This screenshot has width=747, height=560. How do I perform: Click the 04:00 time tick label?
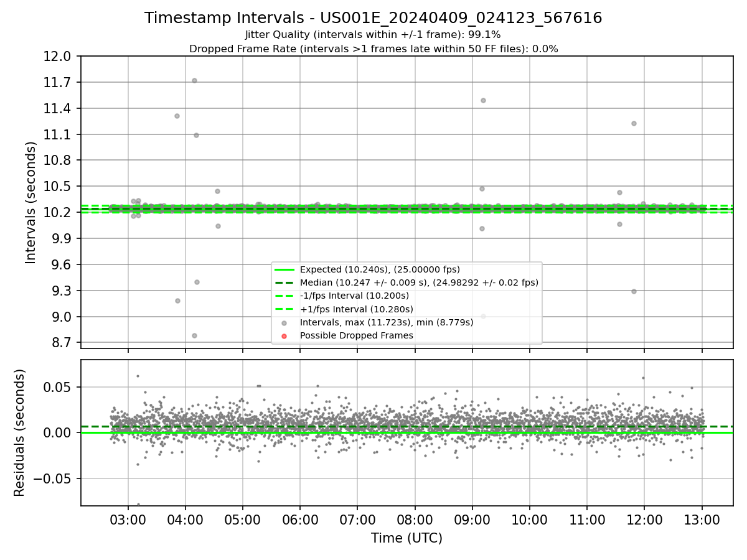(x=186, y=520)
